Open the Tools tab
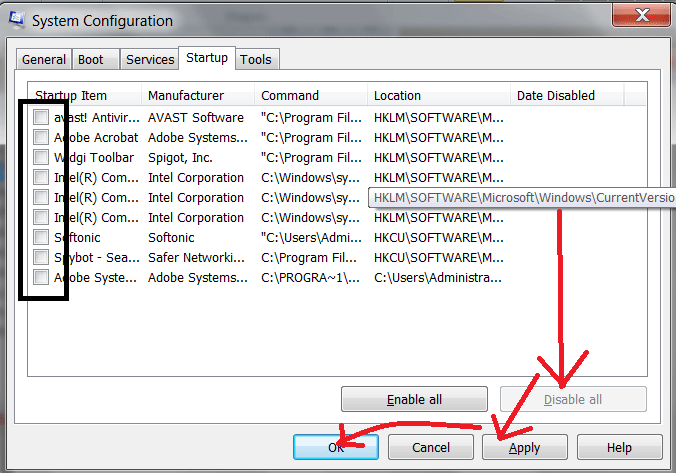The image size is (676, 473). pyautogui.click(x=256, y=59)
